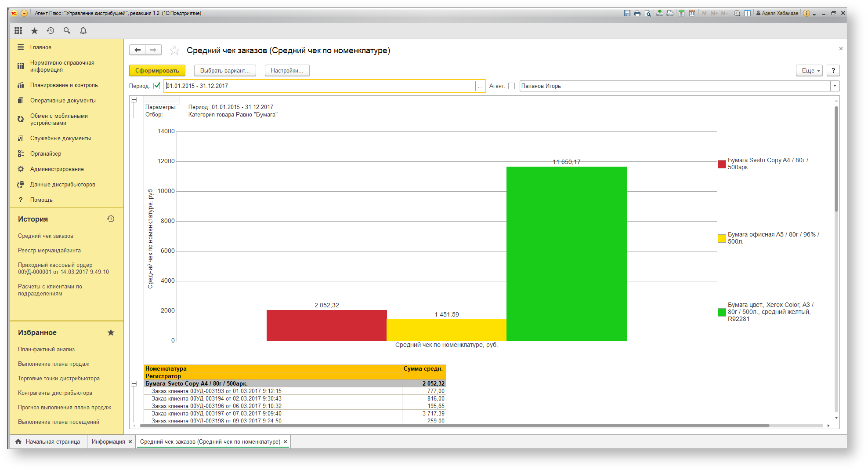The height and width of the screenshot is (470, 868).
Task: Switch to the Информация tab
Action: 108,441
